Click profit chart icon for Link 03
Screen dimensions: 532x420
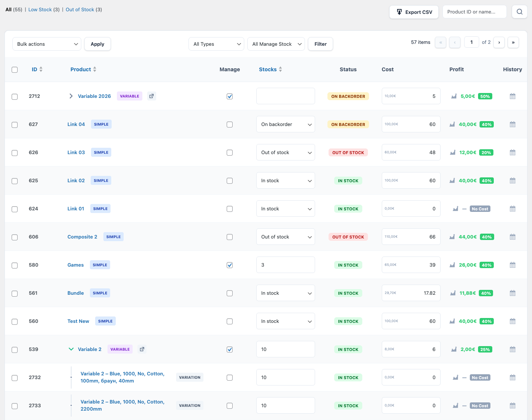tap(453, 153)
